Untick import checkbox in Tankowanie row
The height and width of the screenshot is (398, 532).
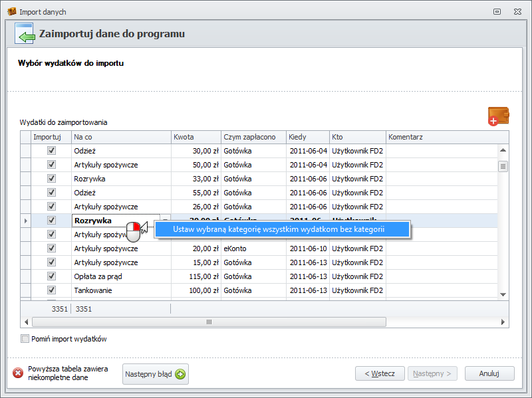pyautogui.click(x=51, y=290)
